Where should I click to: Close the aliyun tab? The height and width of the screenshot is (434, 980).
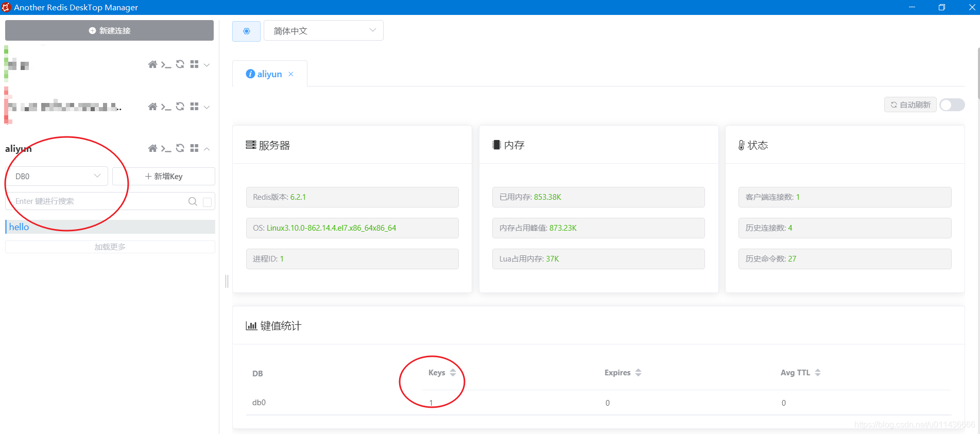click(291, 74)
